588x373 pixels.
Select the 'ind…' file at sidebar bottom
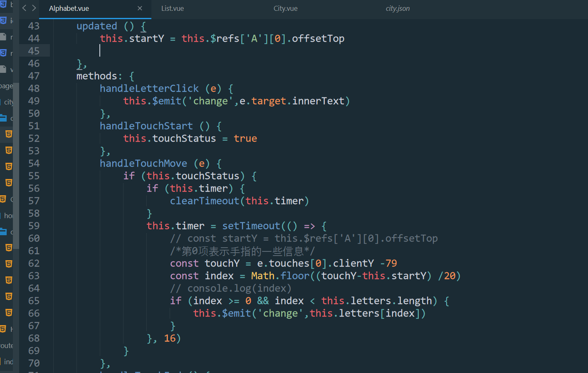[7, 362]
